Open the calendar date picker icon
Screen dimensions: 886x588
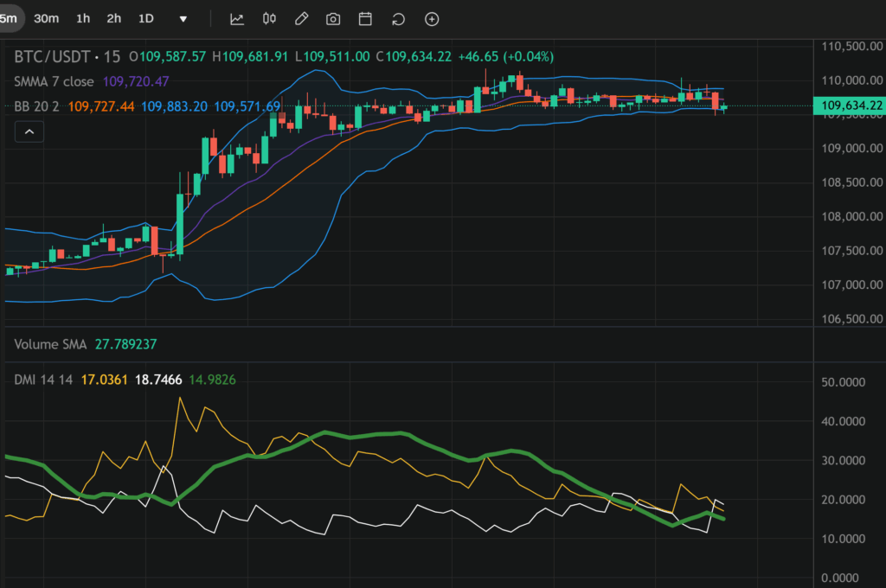(x=365, y=19)
